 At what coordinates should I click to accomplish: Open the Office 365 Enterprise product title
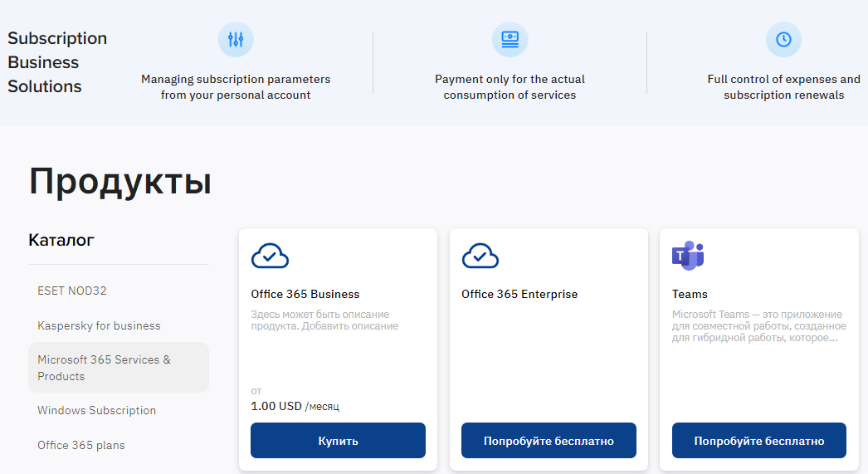click(x=519, y=294)
